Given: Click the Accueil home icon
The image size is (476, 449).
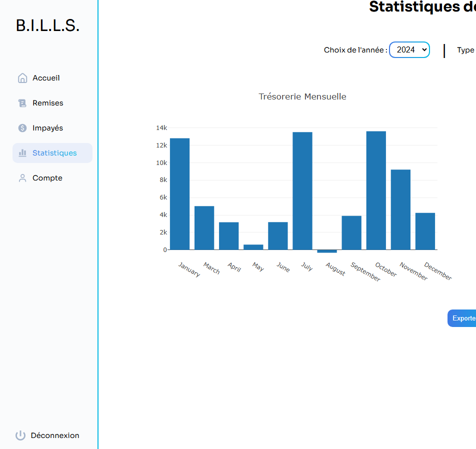Looking at the screenshot, I should coord(22,78).
